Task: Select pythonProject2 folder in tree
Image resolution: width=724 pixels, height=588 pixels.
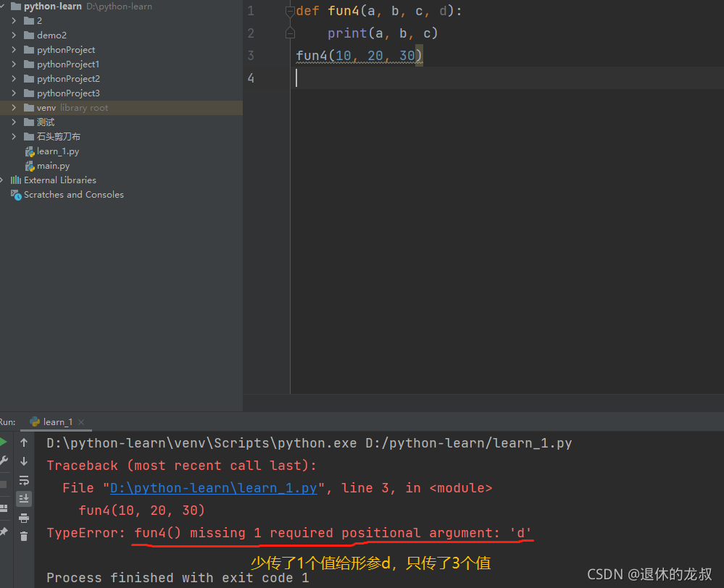Action: pyautogui.click(x=68, y=78)
